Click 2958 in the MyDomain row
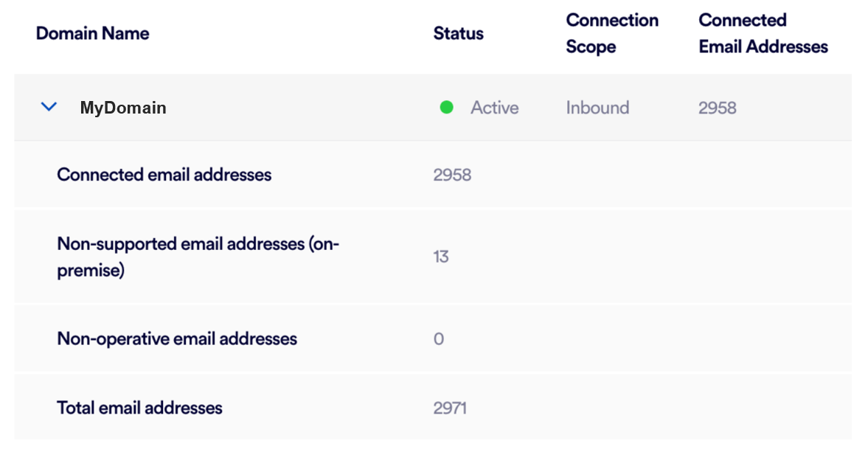This screenshot has height=452, width=868. (x=717, y=108)
